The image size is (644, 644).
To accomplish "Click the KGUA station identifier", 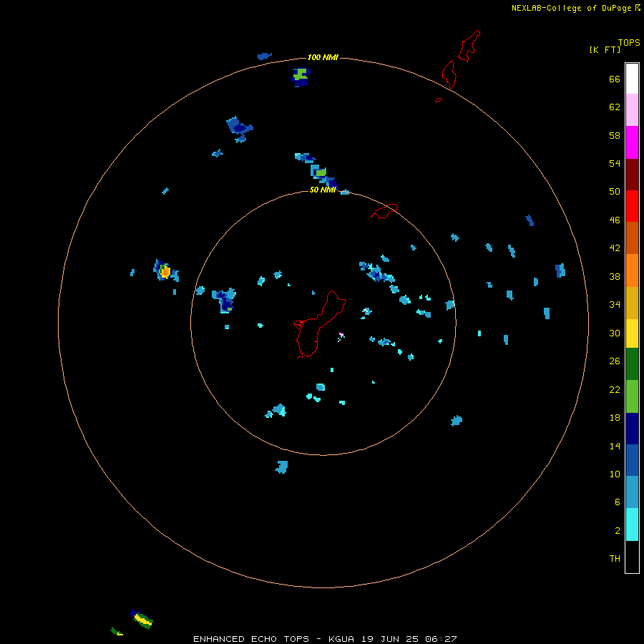I will (341, 639).
